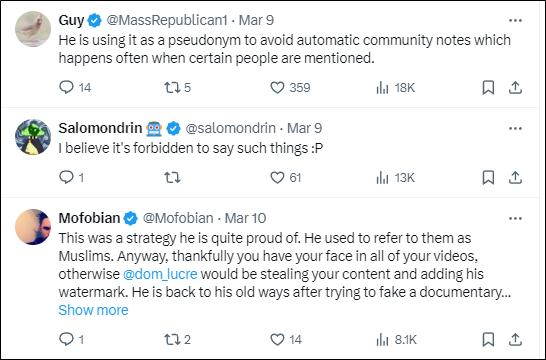546x360 pixels.
Task: Bookmark Guy's tweet
Action: [488, 87]
